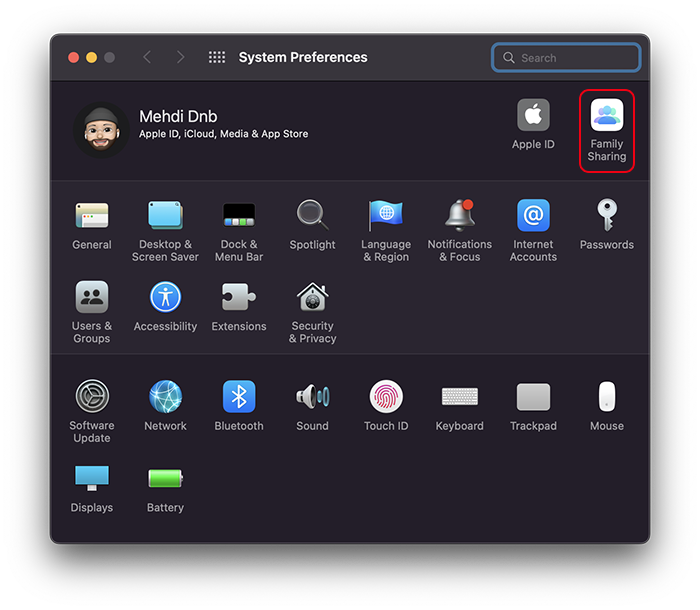Minimize window with yellow button
The image size is (700, 610).
pyautogui.click(x=92, y=58)
